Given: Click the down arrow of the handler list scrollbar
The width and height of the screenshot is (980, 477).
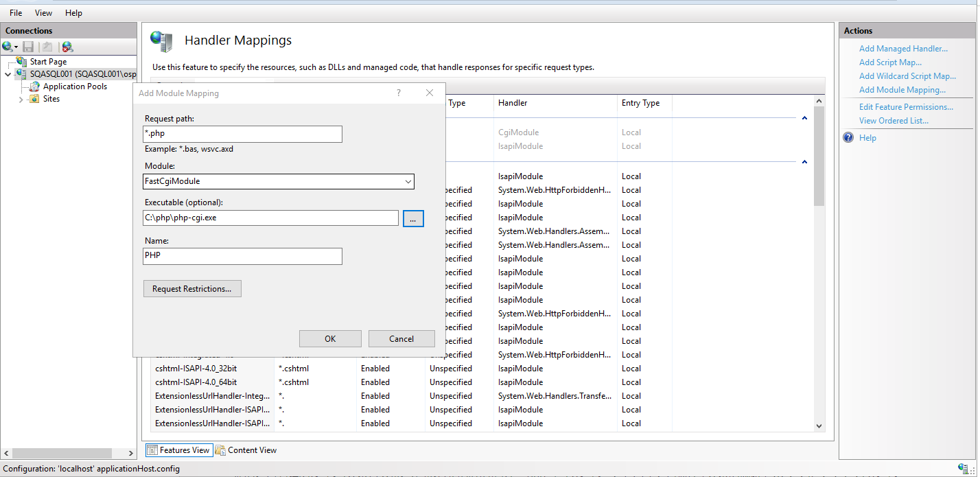Looking at the screenshot, I should [819, 426].
